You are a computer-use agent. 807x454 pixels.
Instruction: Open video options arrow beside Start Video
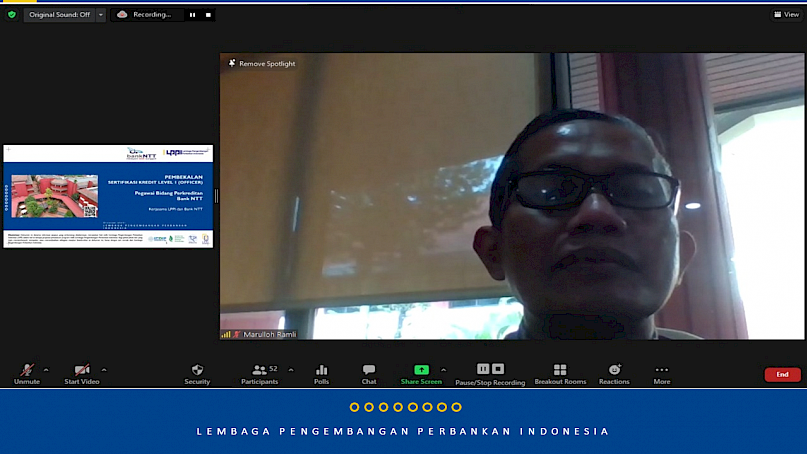tap(104, 370)
